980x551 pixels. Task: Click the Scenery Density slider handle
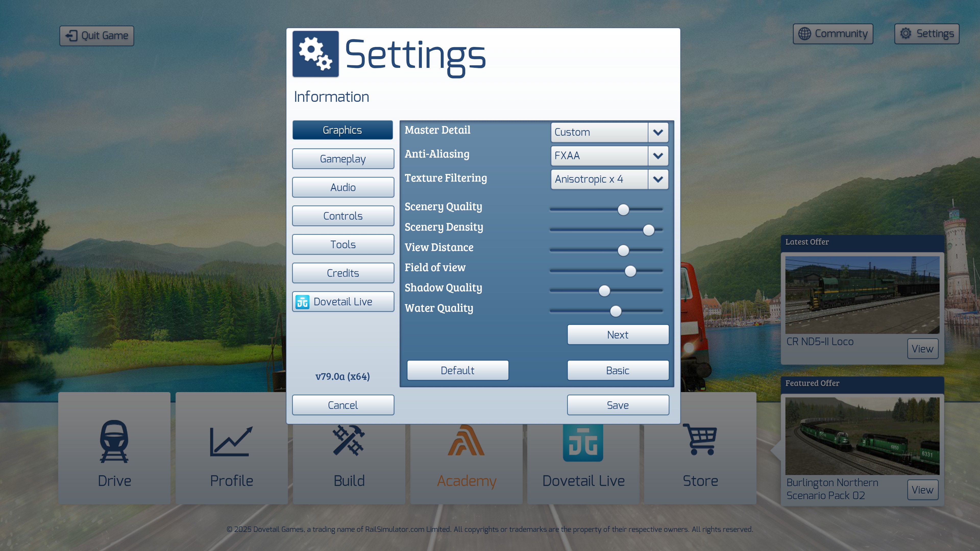[x=648, y=230]
